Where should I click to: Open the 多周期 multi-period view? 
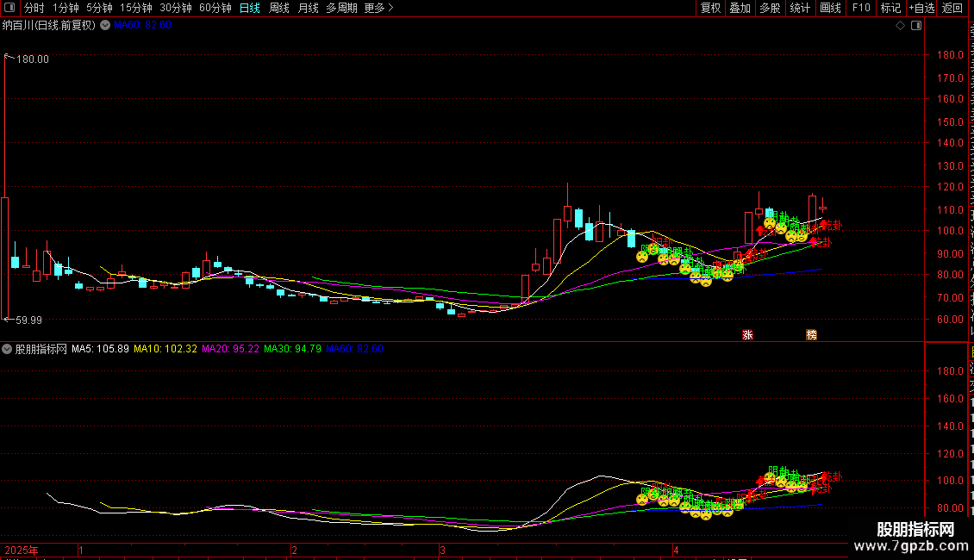(341, 8)
